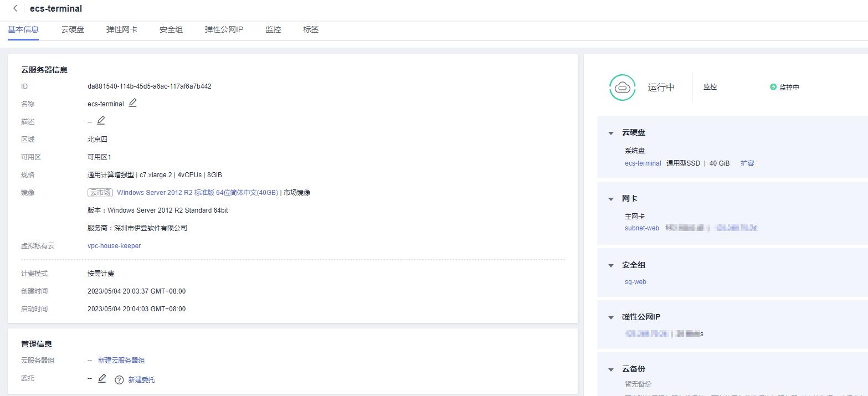The image size is (868, 396).
Task: Collapse the 网卡 section
Action: click(611, 198)
